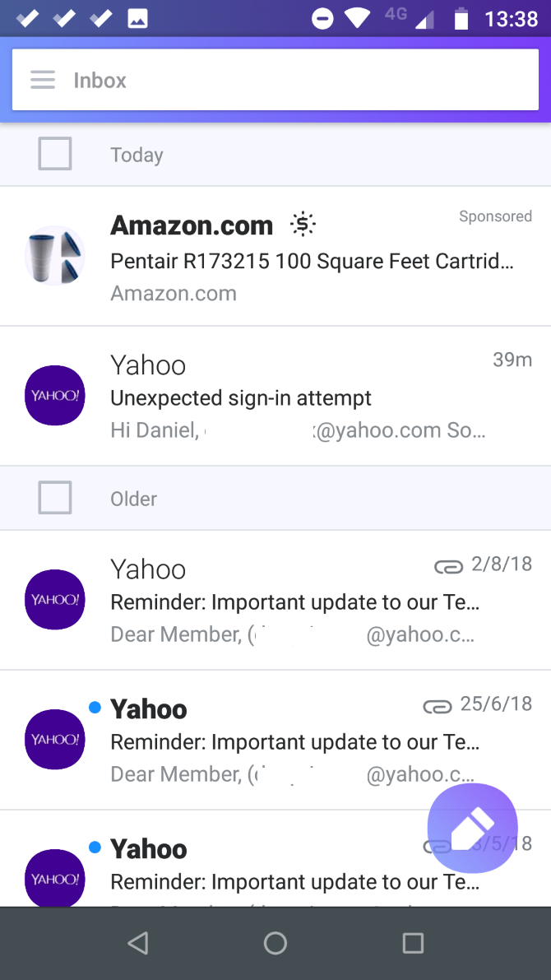551x980 pixels.
Task: Collapse the Older group header
Action: coord(133,498)
